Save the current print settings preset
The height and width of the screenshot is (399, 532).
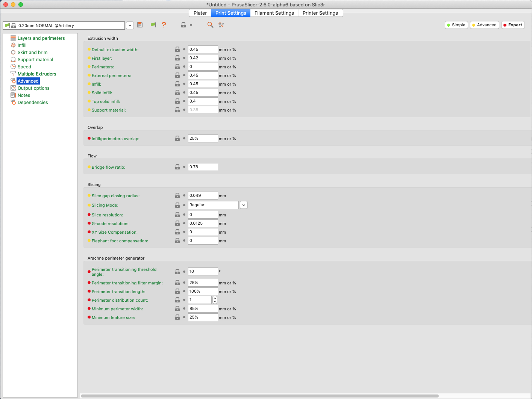[140, 25]
